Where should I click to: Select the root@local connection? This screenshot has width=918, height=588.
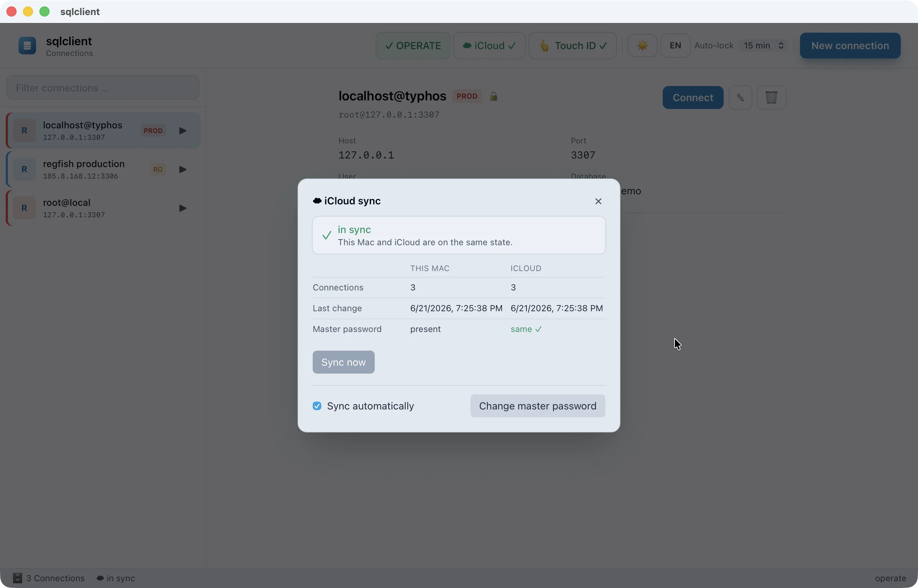click(x=103, y=208)
